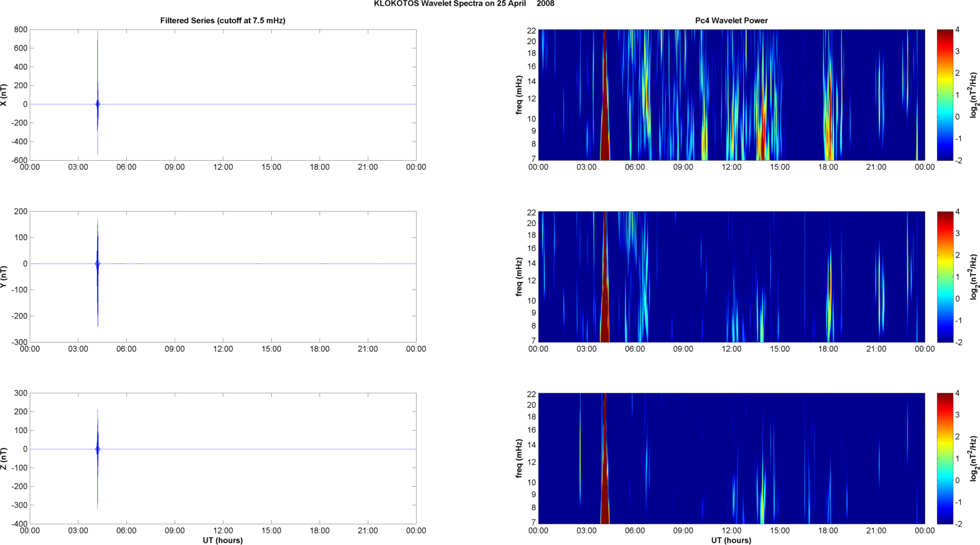Click the 10 frequency tick of the Z-row spectrogram

[x=531, y=482]
